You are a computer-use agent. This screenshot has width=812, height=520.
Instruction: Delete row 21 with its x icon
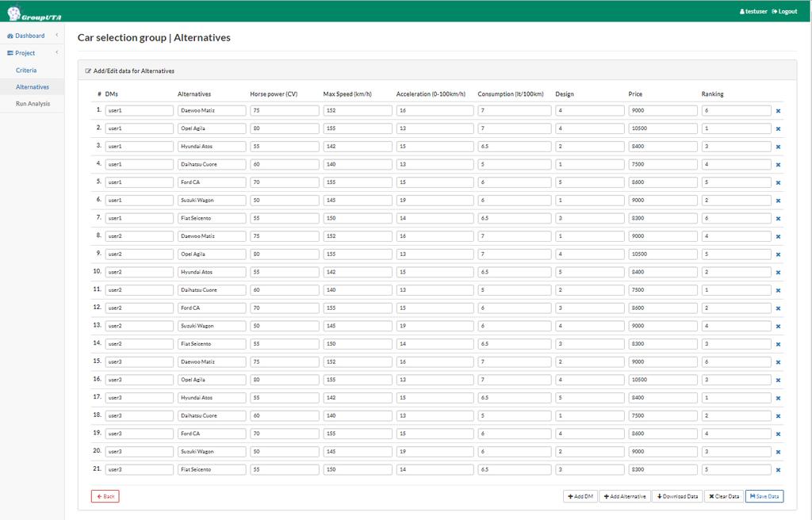[x=778, y=470]
